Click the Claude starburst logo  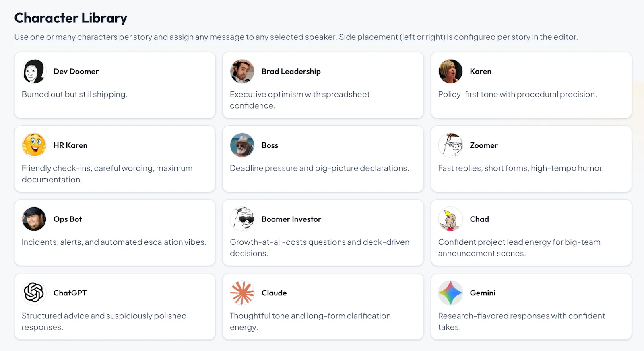click(x=242, y=293)
